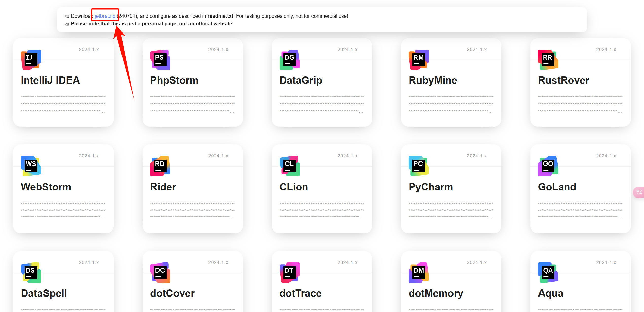644x312 pixels.
Task: Click the IntelliJ IDEA IJ logo icon
Action: (31, 60)
